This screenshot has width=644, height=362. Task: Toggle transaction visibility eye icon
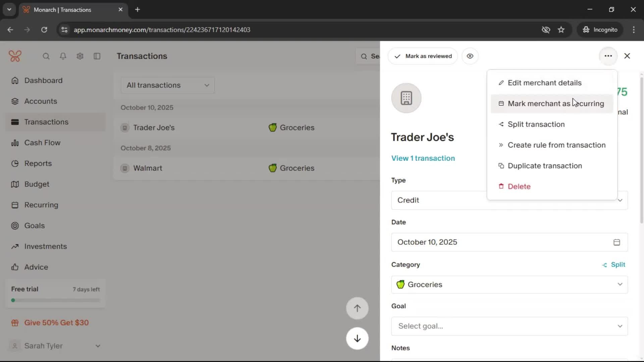(x=470, y=56)
